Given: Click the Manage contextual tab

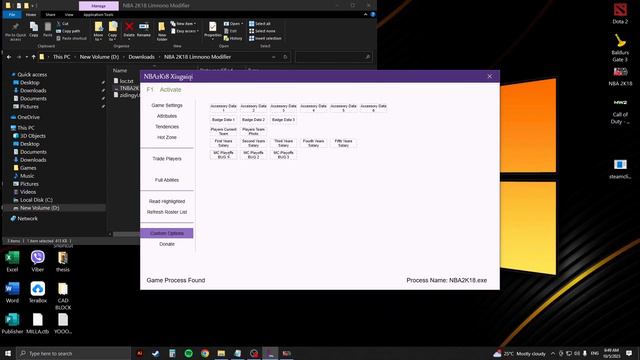Looking at the screenshot, I should coord(98,6).
